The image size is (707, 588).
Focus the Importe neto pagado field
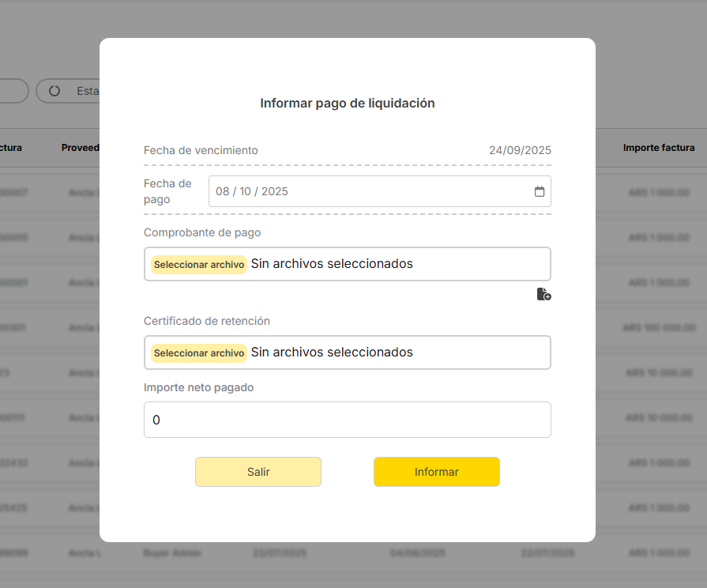click(x=347, y=420)
